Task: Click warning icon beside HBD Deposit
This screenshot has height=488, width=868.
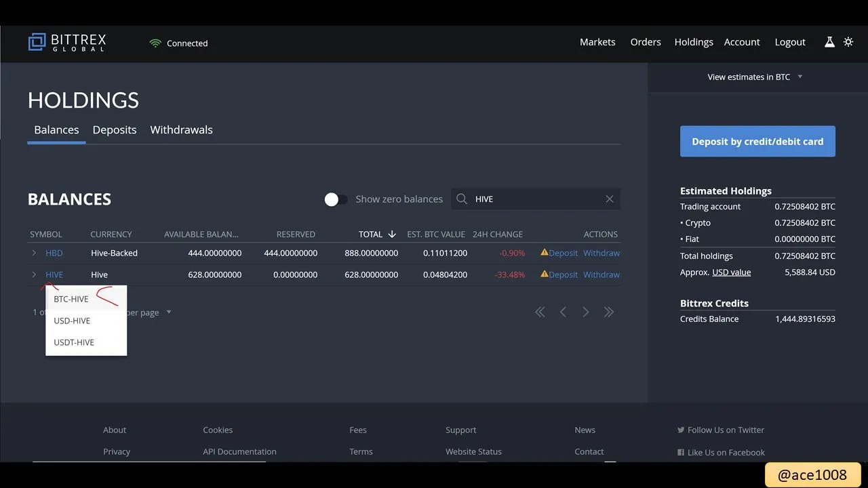Action: [544, 252]
